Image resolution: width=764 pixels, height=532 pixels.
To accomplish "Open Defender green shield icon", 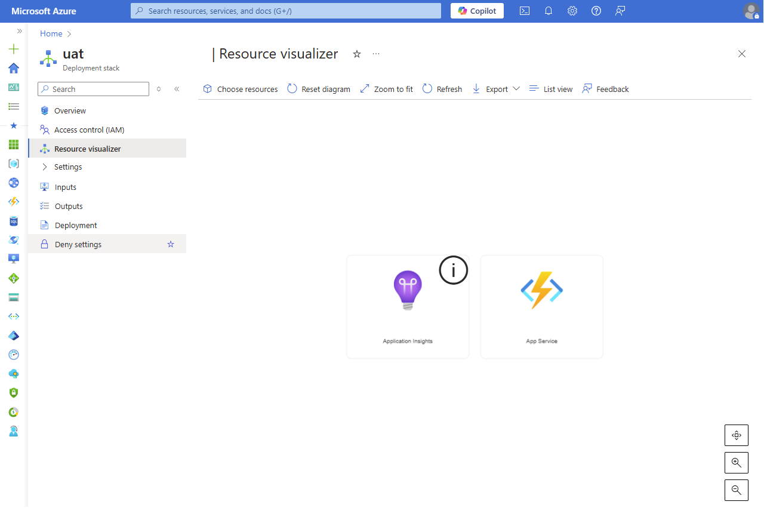I will tap(14, 393).
